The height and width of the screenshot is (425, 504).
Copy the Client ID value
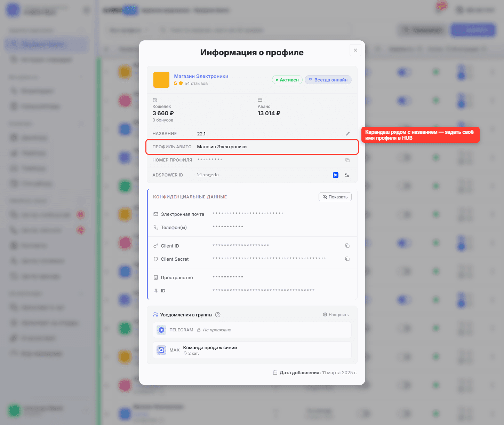(347, 246)
